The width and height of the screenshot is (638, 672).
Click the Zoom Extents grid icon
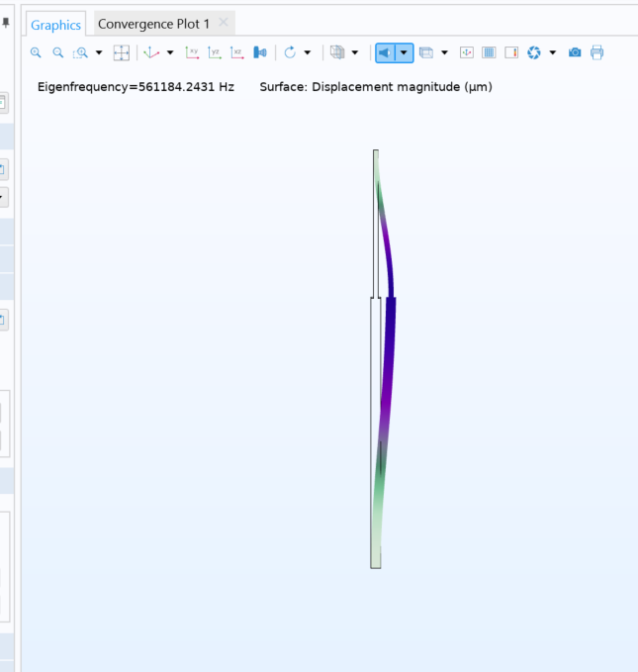pos(121,52)
